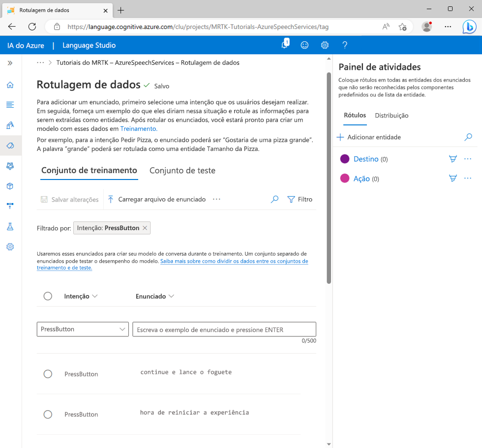Click Adicionar entidade
The width and height of the screenshot is (482, 448).
(369, 137)
